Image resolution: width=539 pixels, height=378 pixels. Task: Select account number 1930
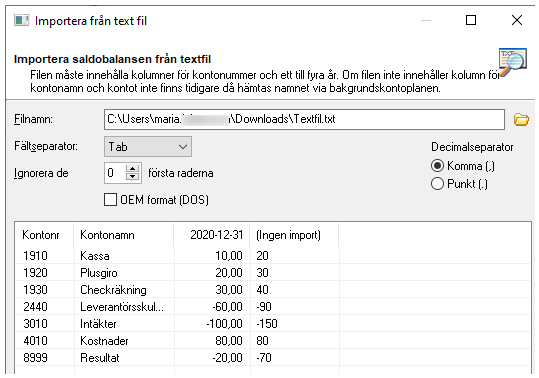click(x=35, y=290)
